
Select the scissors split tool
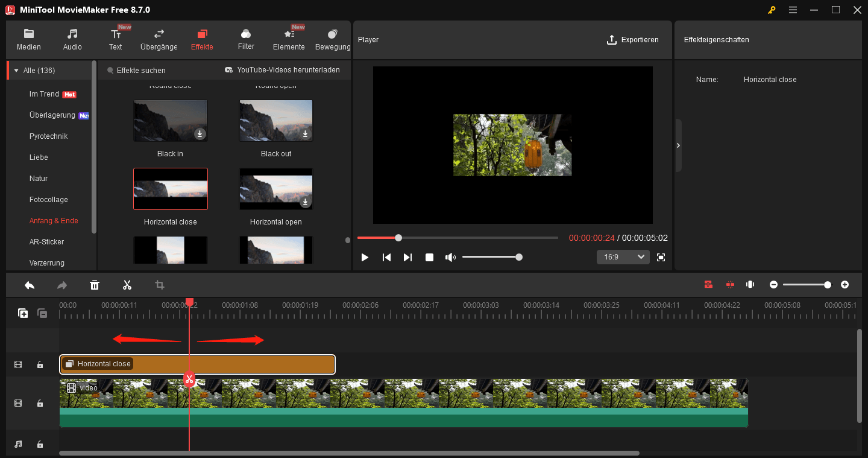click(127, 285)
